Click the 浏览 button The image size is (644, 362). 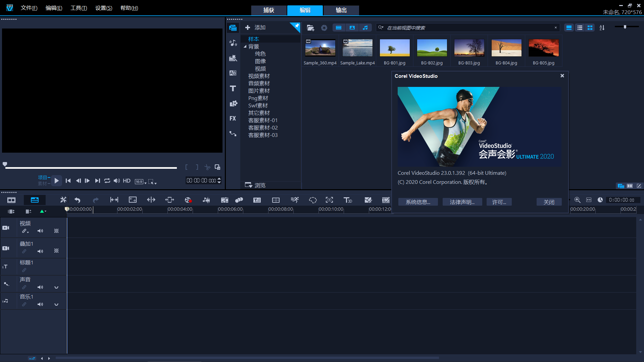tap(255, 185)
